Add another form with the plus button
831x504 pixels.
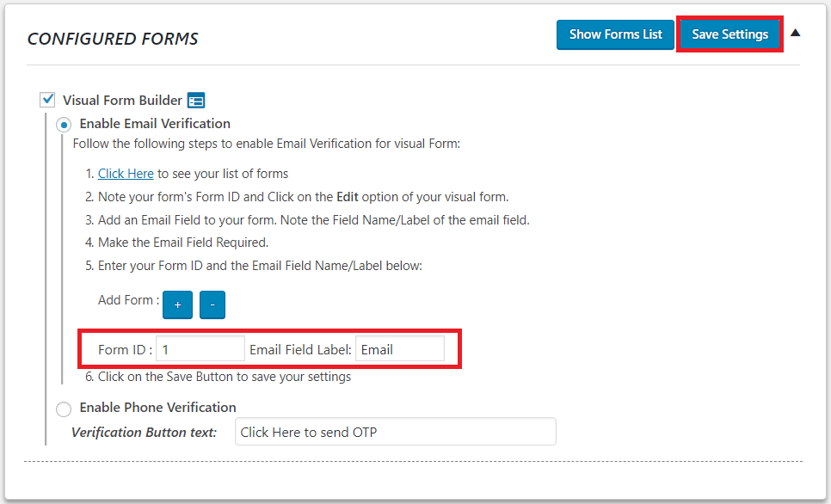pos(177,304)
